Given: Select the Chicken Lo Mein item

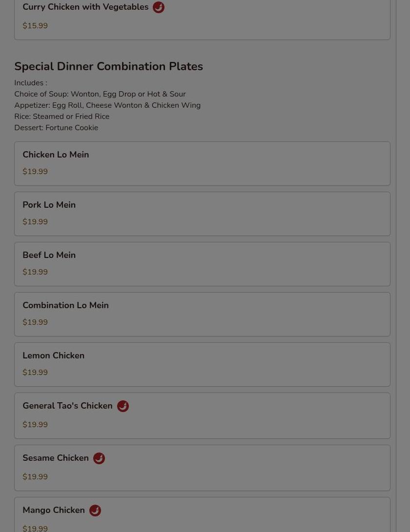Looking at the screenshot, I should [202, 163].
